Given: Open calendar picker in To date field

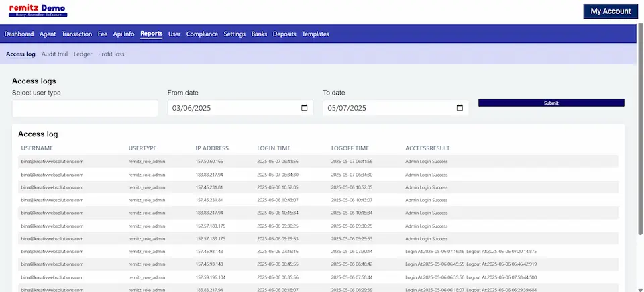Looking at the screenshot, I should [x=460, y=108].
